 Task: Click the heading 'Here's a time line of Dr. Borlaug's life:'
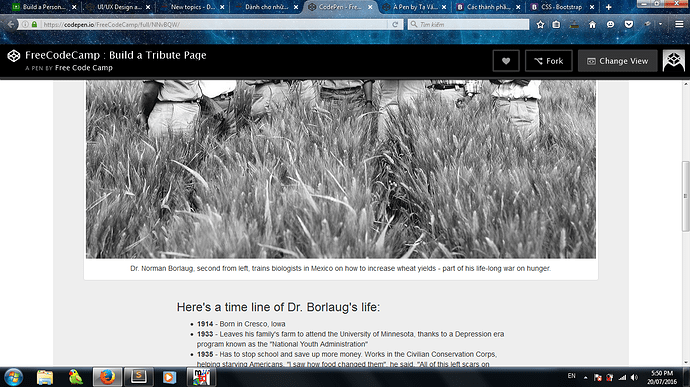278,307
